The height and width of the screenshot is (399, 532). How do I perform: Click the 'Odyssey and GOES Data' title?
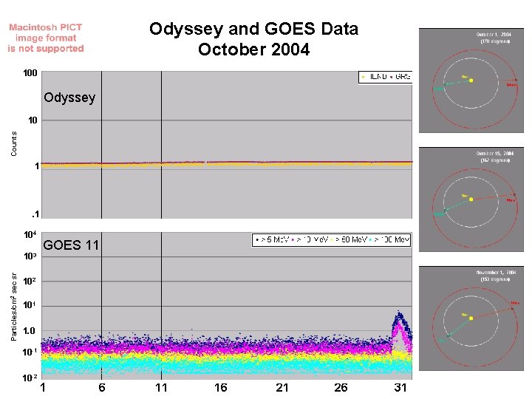coord(253,29)
